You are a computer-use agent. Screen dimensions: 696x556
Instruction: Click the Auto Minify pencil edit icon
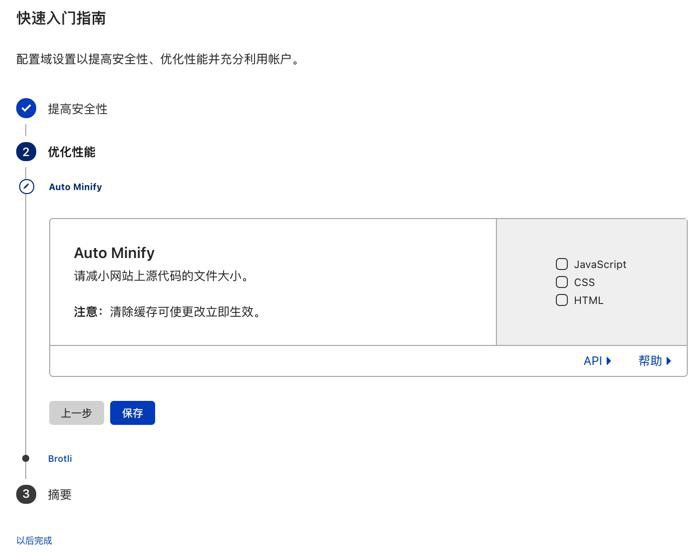coord(26,186)
